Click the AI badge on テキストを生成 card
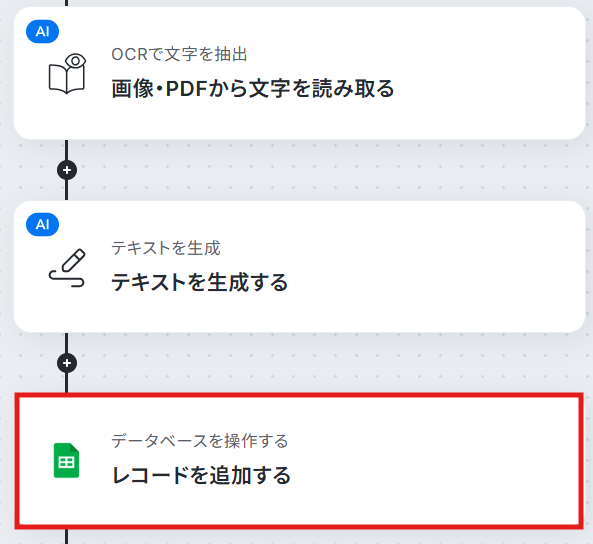 (x=42, y=225)
